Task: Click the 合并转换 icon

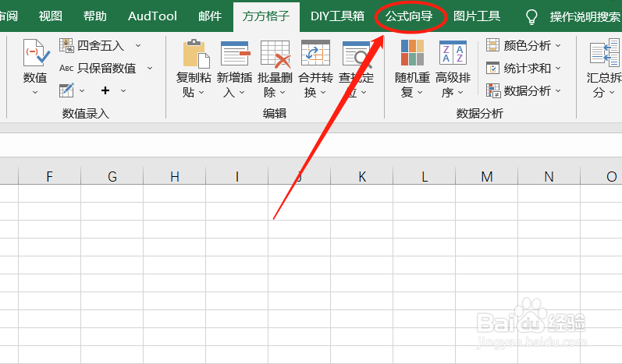Action: (x=316, y=53)
